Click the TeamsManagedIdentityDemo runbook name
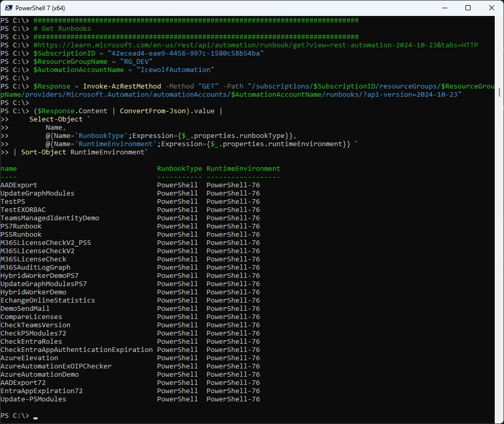This screenshot has width=504, height=424. (x=50, y=218)
